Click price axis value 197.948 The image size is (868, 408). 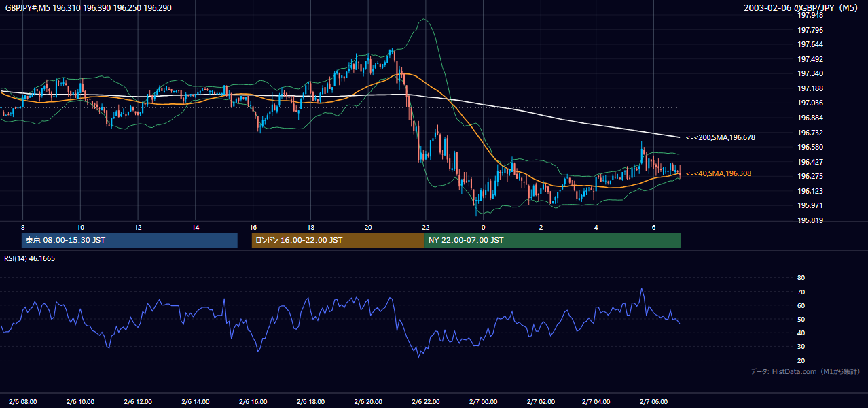click(x=810, y=15)
